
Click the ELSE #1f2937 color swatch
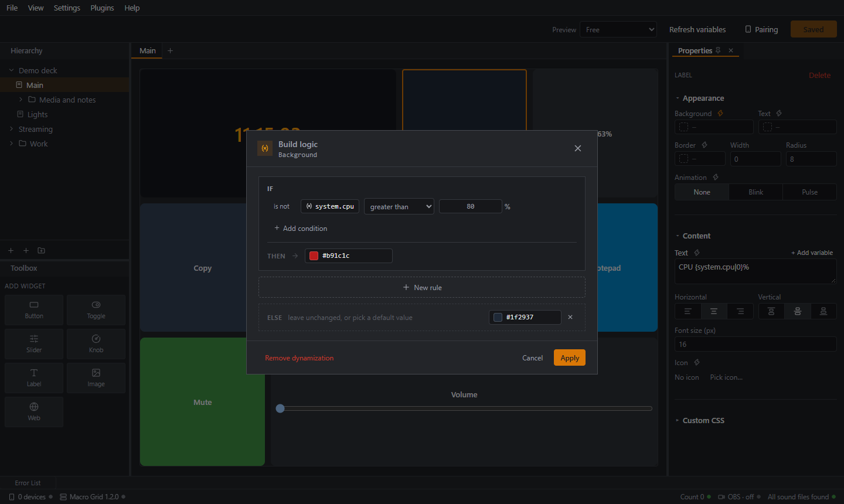coord(498,317)
